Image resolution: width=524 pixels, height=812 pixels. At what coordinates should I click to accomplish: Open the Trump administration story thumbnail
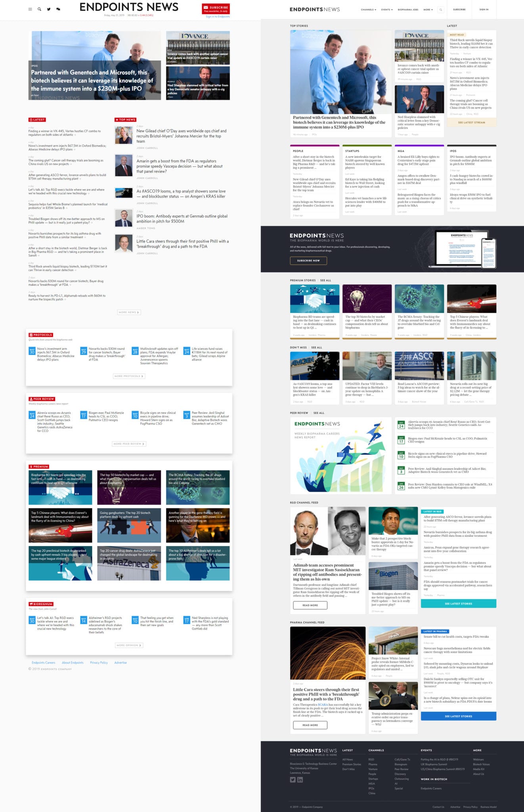pos(393,695)
